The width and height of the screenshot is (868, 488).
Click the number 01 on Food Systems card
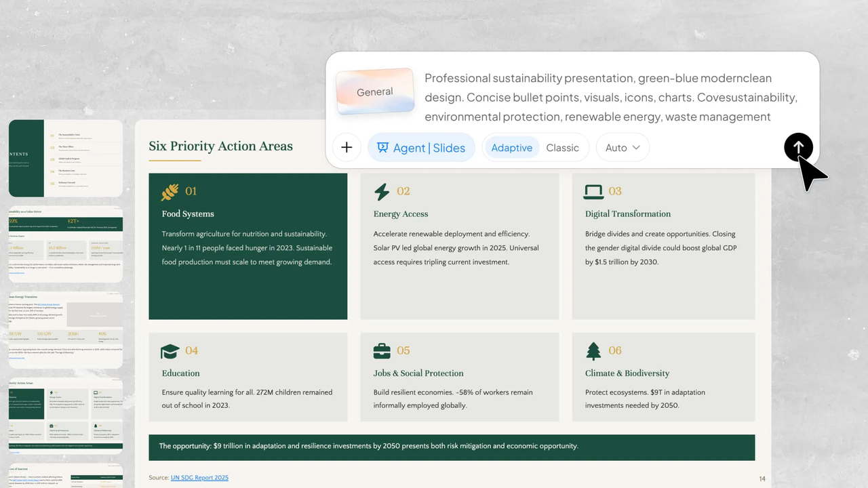point(191,191)
